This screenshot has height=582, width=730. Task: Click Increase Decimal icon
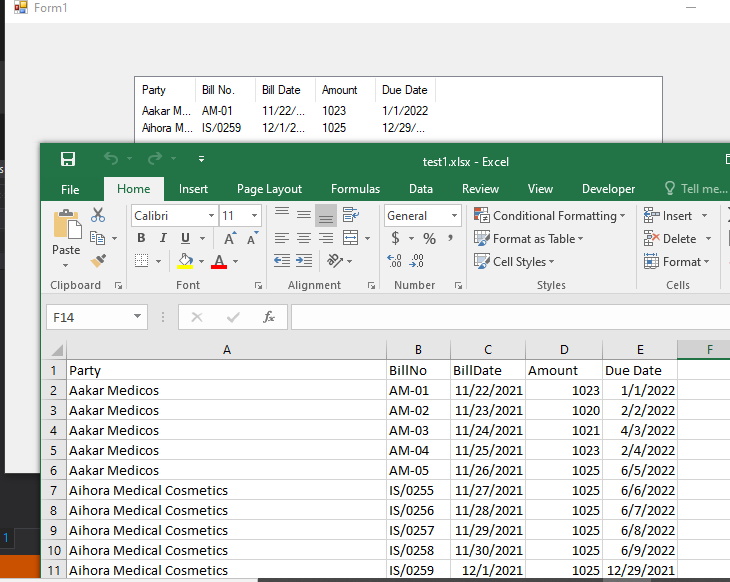(x=394, y=261)
